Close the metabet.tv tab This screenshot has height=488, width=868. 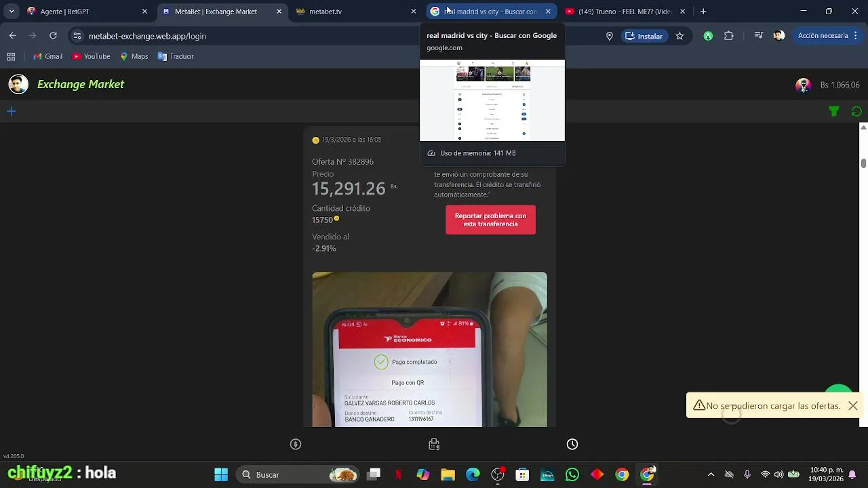click(x=414, y=12)
